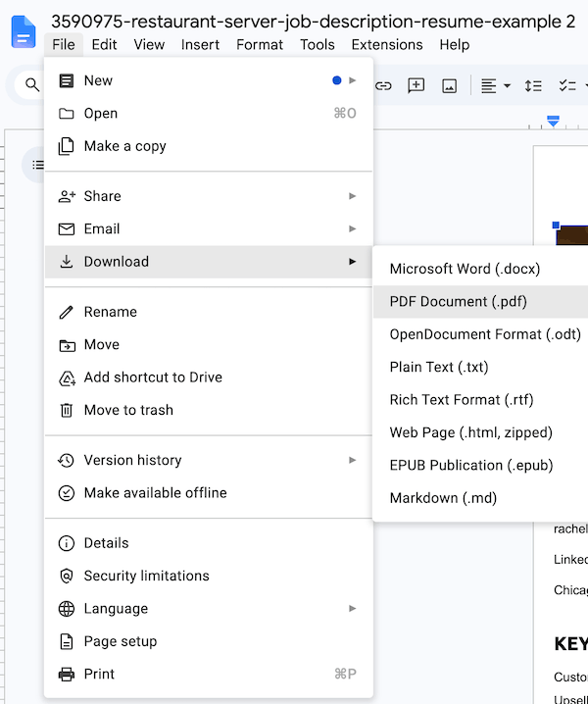588x704 pixels.
Task: Click the Language menu entry
Action: click(x=209, y=609)
